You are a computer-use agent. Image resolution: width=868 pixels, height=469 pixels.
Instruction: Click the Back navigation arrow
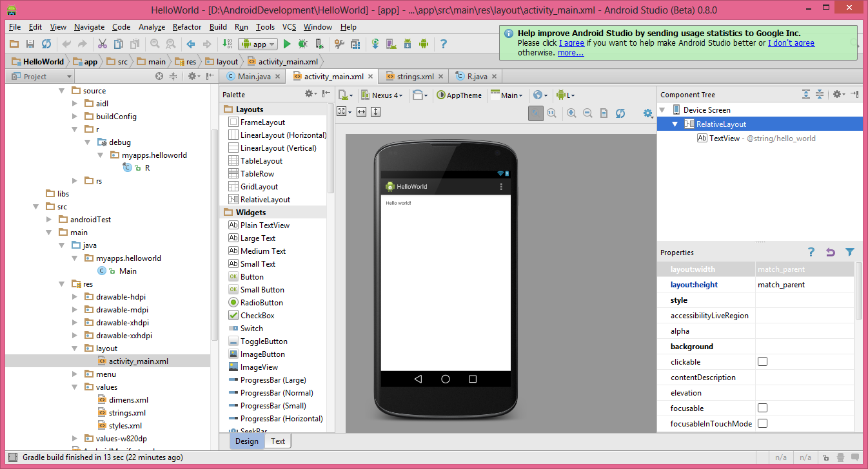pyautogui.click(x=191, y=44)
